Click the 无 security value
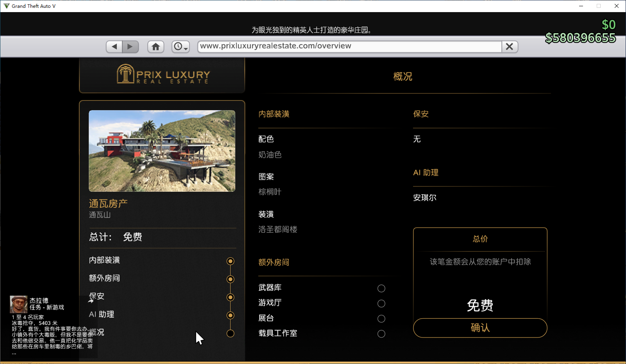The width and height of the screenshot is (626, 364). coord(417,139)
